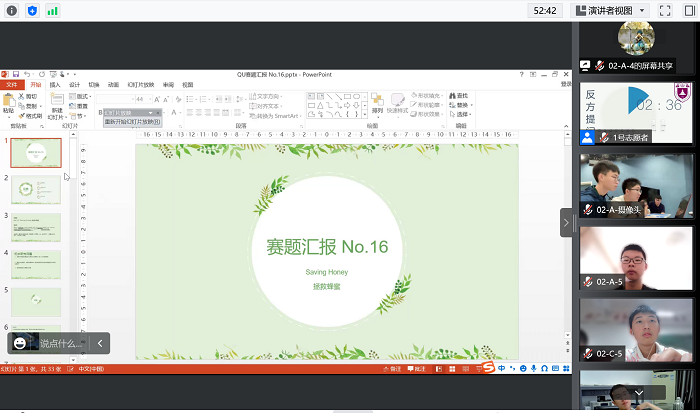Select the 02-C-5 video tile
The width and height of the screenshot is (700, 413).
point(637,330)
